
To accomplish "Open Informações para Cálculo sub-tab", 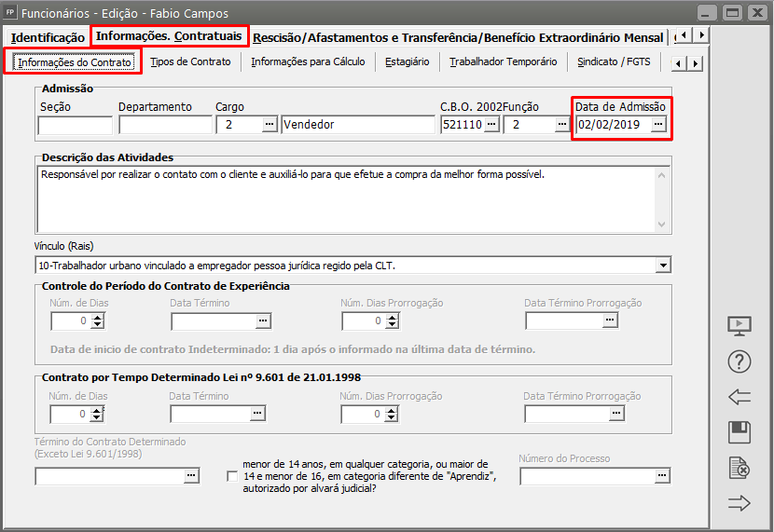I will [308, 61].
